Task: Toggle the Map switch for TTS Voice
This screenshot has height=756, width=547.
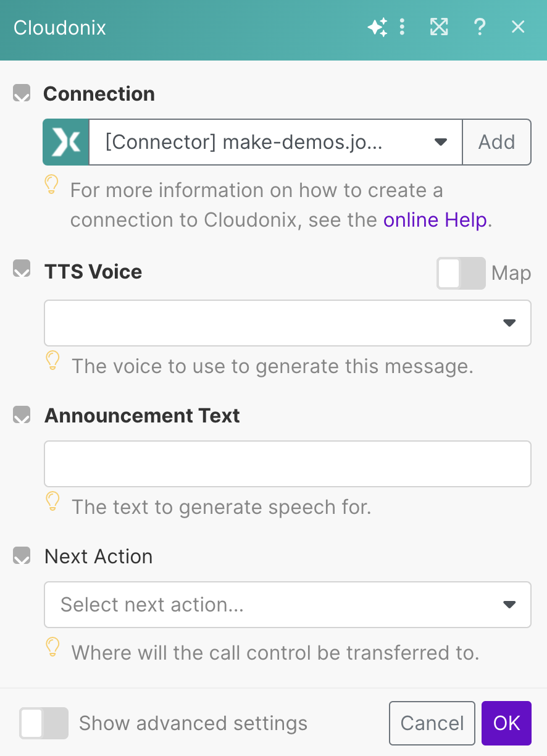Action: [x=461, y=273]
